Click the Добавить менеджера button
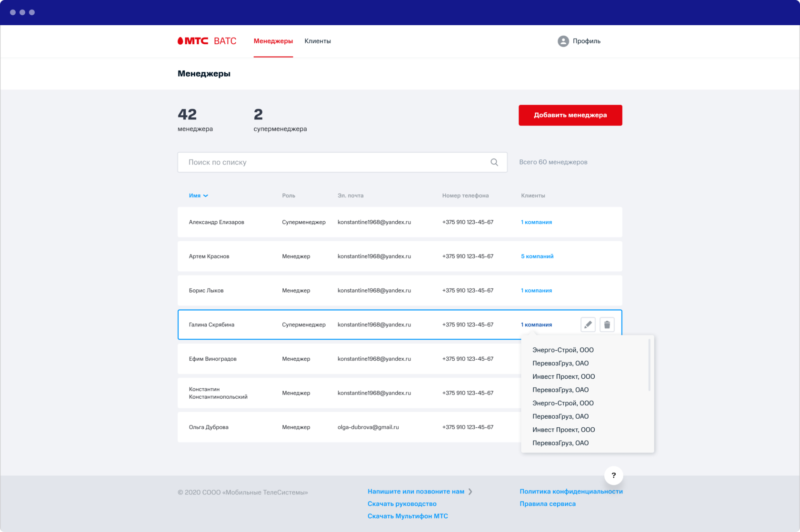800x532 pixels. coord(570,115)
